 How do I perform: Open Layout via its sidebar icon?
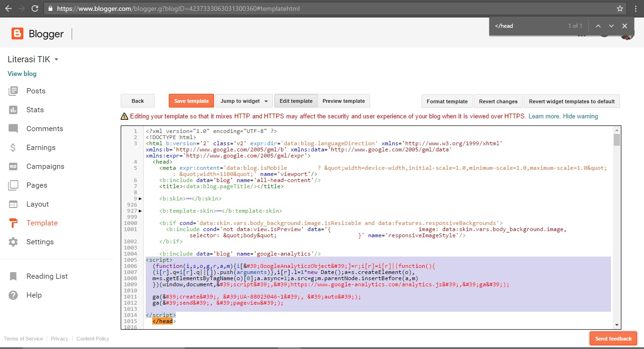(13, 204)
